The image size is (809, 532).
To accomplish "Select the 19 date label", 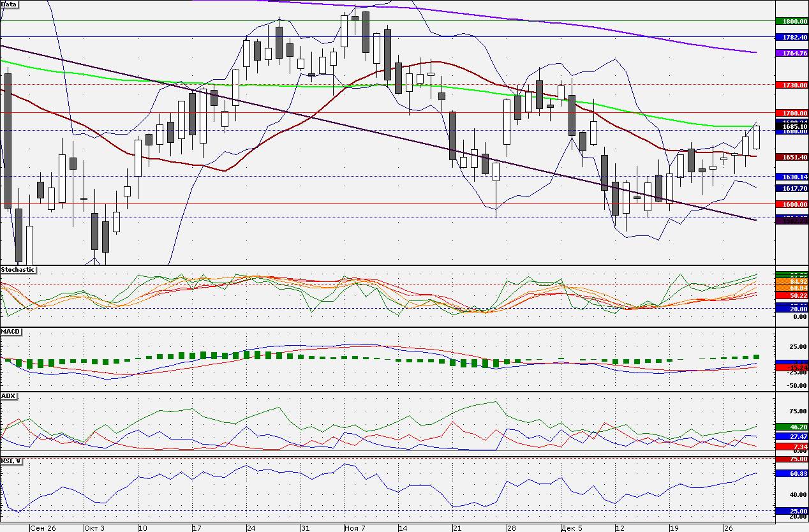I will coord(674,528).
